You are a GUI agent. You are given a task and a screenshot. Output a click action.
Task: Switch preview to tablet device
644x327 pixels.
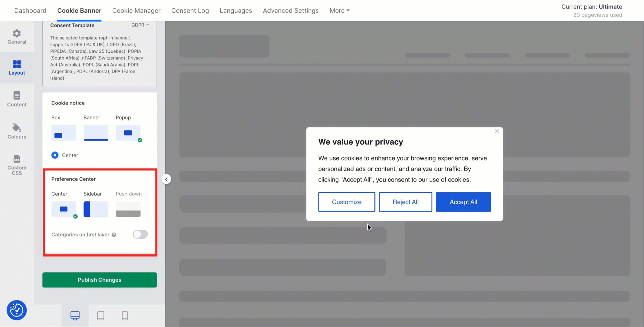coord(101,315)
